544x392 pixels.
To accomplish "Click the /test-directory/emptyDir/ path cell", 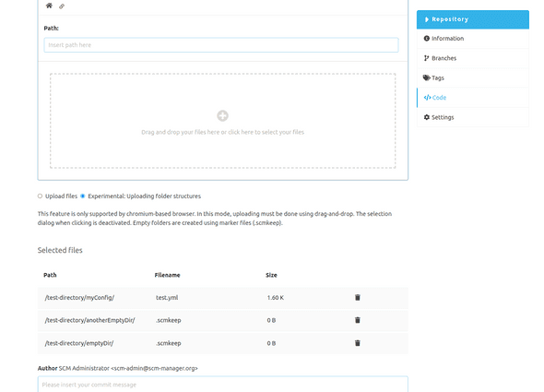I will (79, 343).
